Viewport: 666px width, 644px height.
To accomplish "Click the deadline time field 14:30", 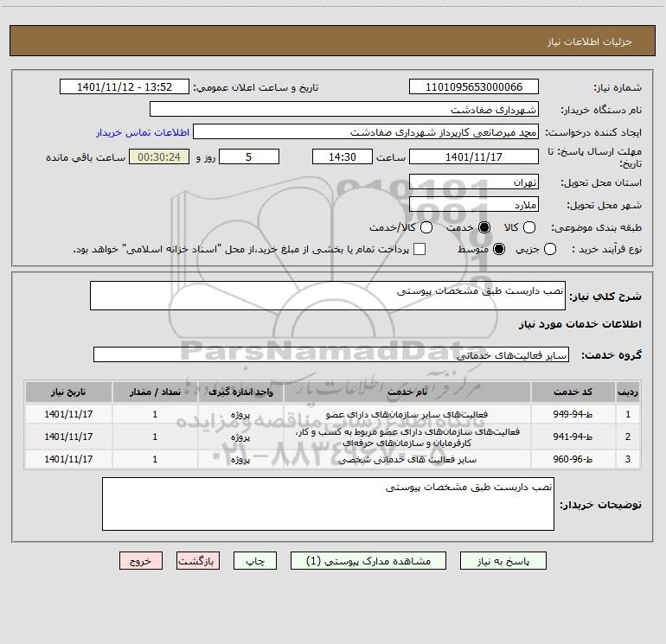I will pyautogui.click(x=343, y=156).
